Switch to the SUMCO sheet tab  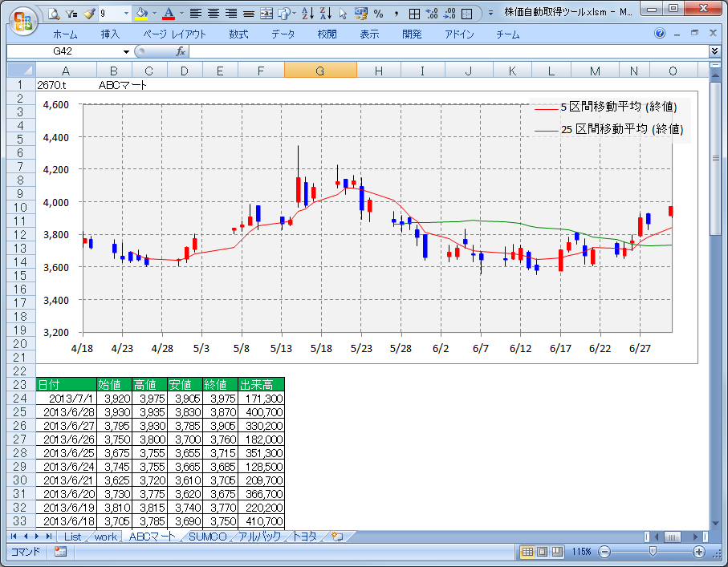208,537
